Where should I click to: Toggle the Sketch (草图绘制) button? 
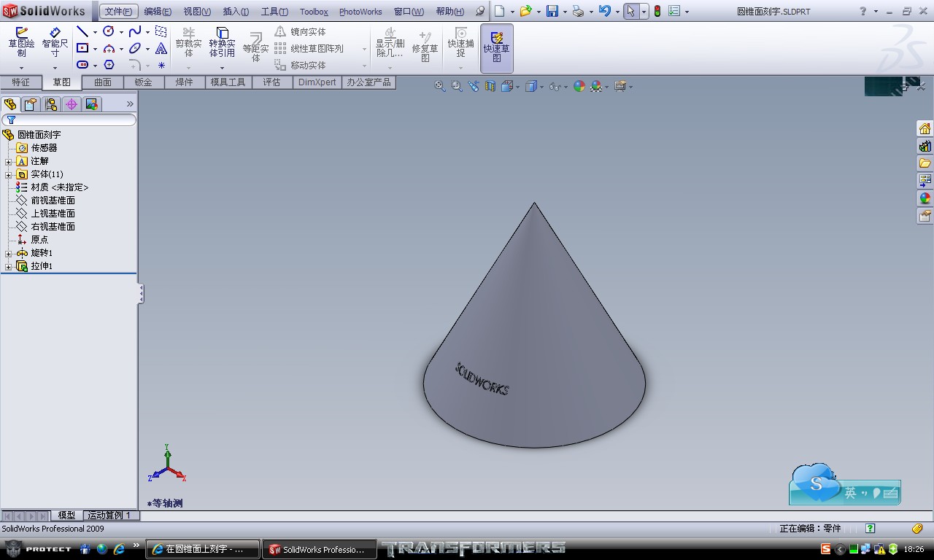point(21,42)
